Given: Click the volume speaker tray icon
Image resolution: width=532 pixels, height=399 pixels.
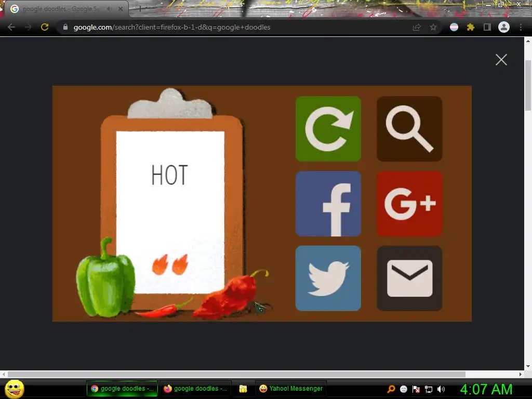Looking at the screenshot, I should [x=441, y=389].
